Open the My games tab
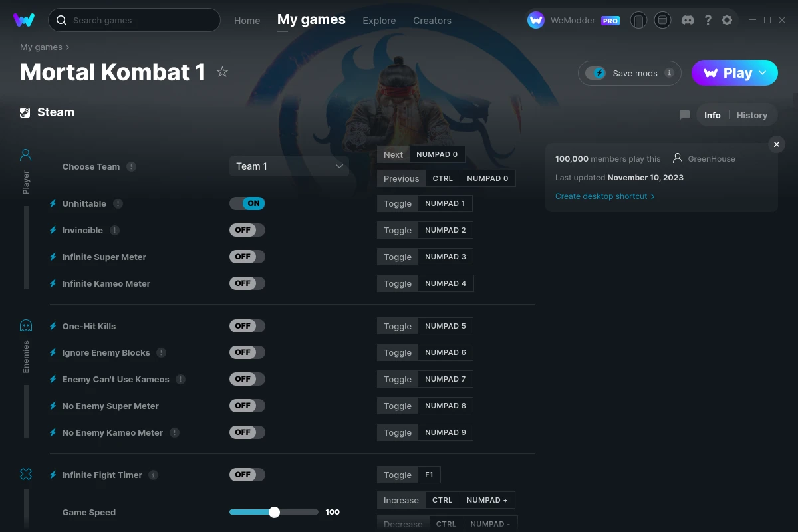The image size is (798, 532). click(311, 20)
